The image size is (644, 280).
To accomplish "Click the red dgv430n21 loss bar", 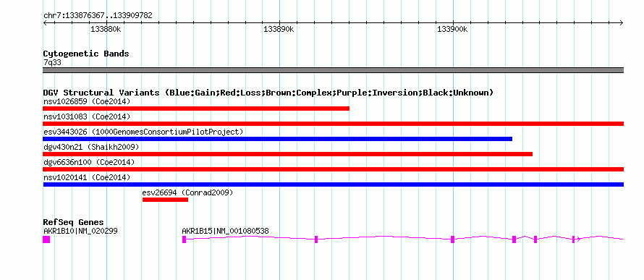I will (x=287, y=154).
